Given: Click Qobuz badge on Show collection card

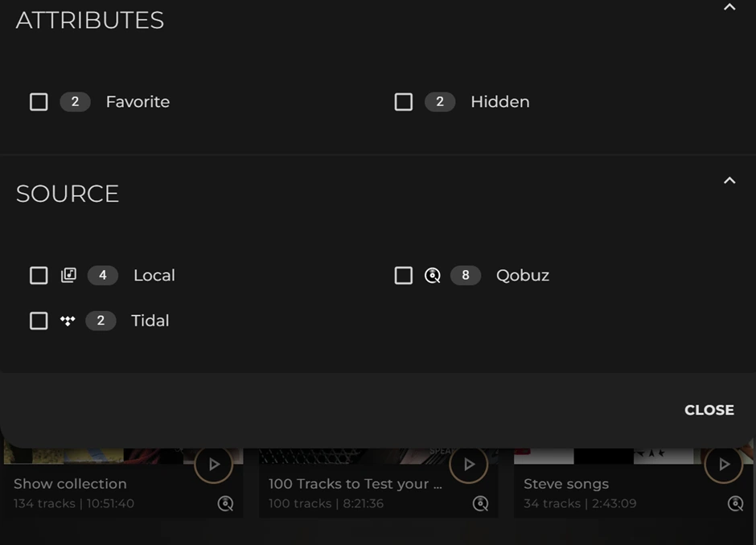Looking at the screenshot, I should coord(226,504).
